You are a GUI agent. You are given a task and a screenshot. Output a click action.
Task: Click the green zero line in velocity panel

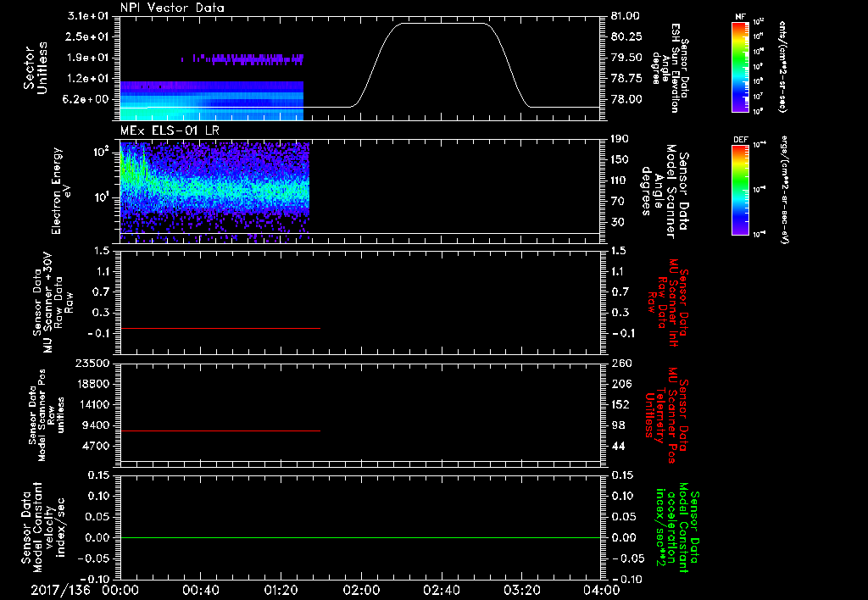[x=360, y=537]
